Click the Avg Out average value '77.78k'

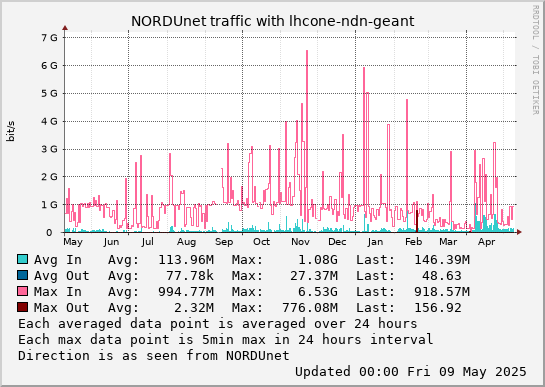point(190,275)
